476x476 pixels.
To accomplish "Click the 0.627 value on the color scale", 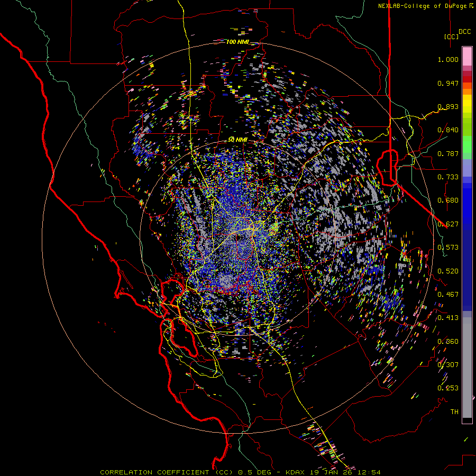I will 448,224.
